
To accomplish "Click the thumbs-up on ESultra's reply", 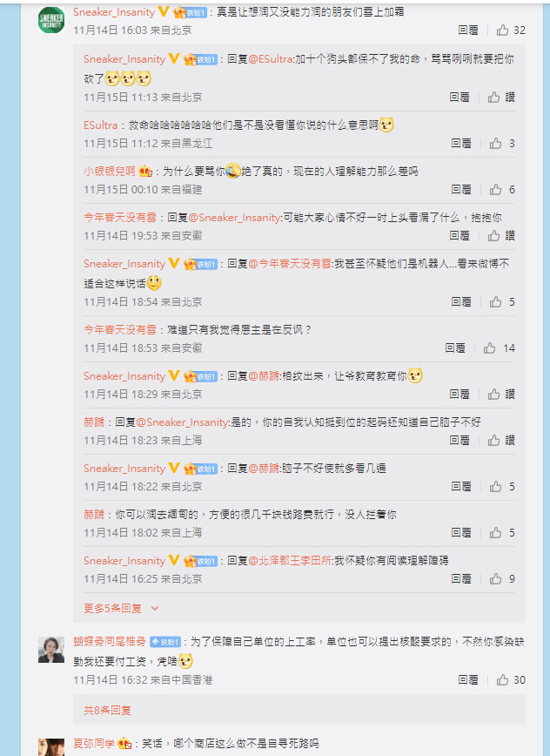I will click(x=495, y=143).
